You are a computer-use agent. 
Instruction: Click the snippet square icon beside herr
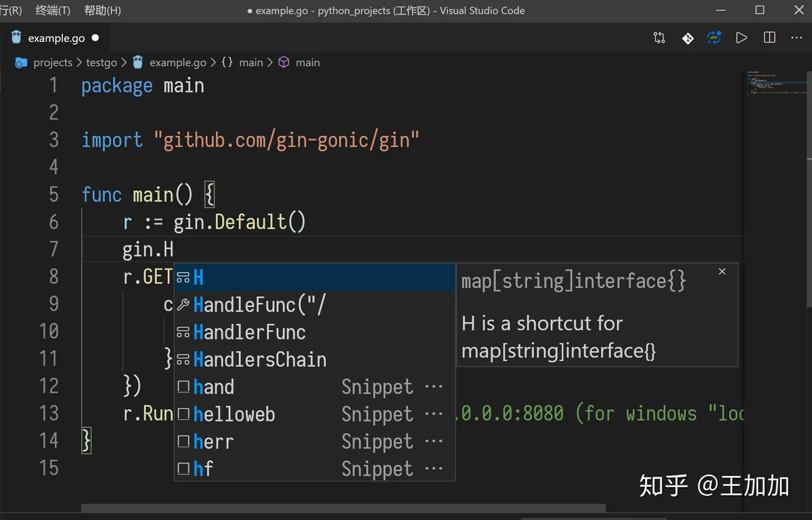click(183, 442)
